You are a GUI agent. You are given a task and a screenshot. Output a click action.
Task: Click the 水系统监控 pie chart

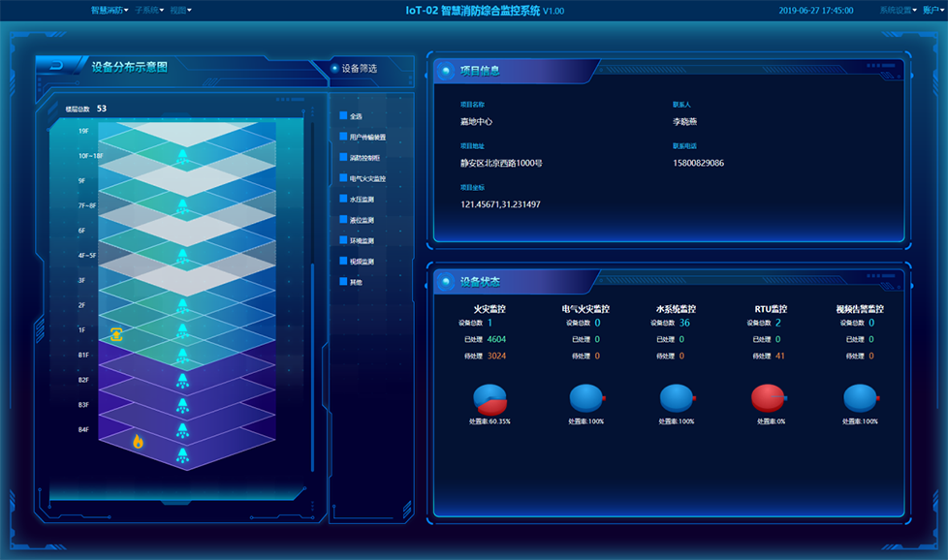click(x=677, y=398)
